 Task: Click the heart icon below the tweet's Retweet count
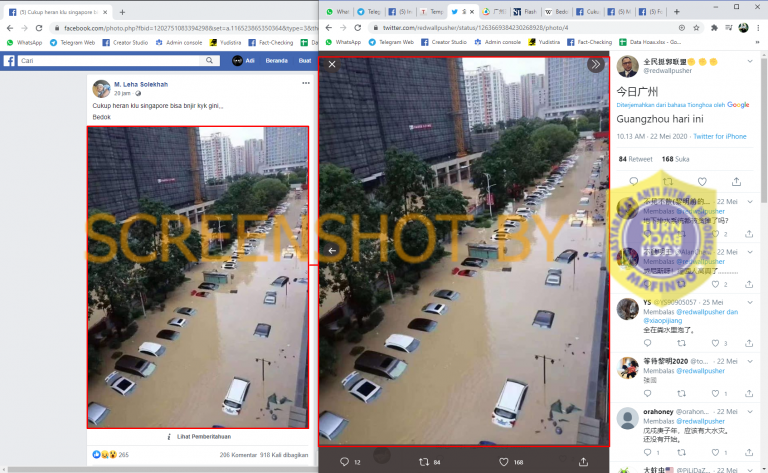[x=702, y=182]
